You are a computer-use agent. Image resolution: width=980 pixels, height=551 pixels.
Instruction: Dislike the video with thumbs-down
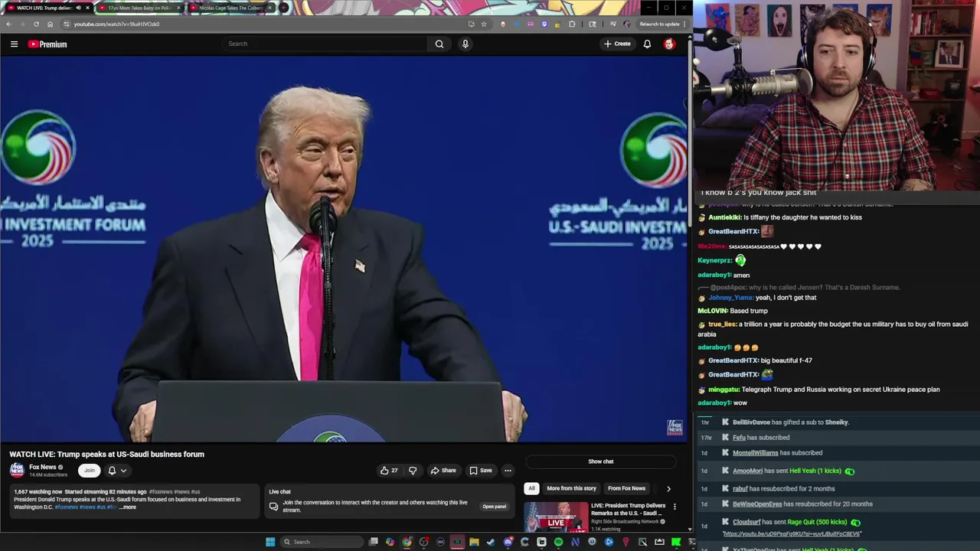413,470
